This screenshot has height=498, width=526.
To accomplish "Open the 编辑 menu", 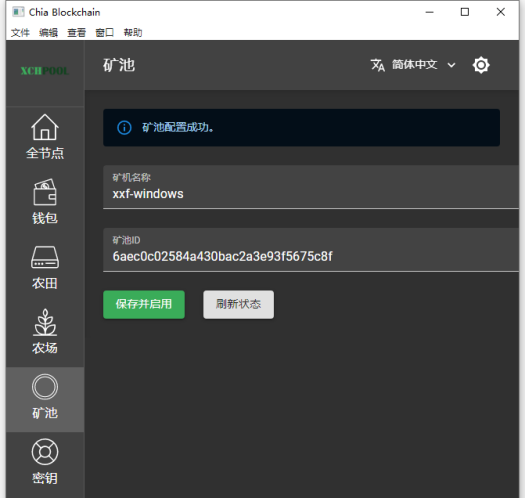I will pyautogui.click(x=48, y=33).
